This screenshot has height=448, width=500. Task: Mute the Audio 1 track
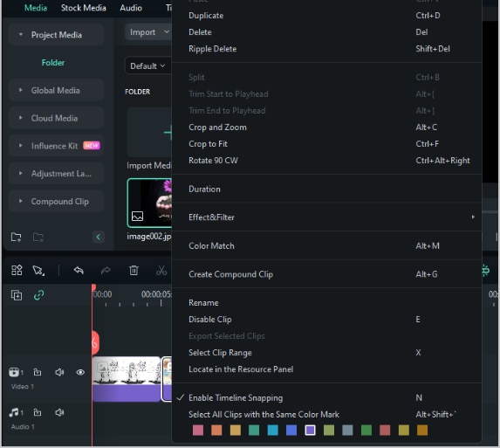(59, 412)
